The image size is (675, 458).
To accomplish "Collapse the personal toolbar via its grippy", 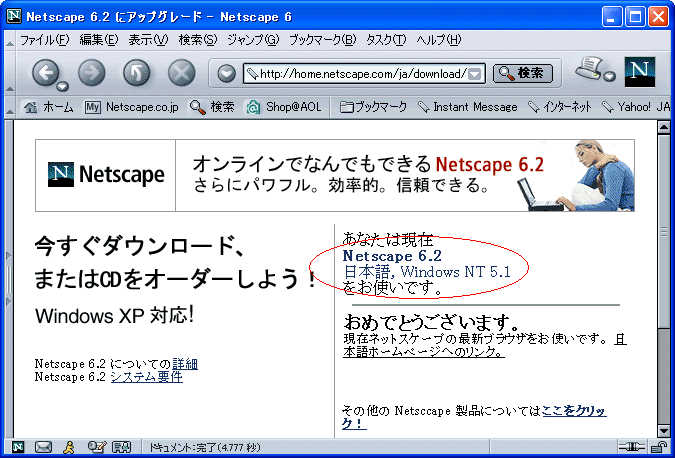I will pyautogui.click(x=10, y=107).
